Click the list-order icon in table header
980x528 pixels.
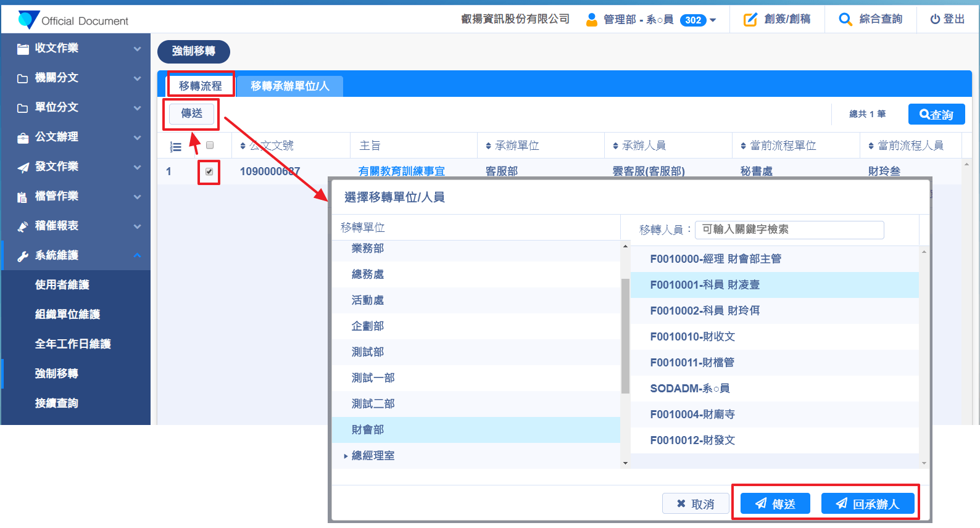click(176, 147)
